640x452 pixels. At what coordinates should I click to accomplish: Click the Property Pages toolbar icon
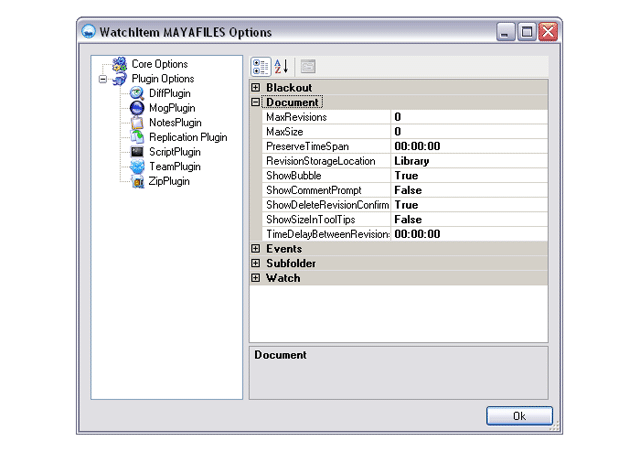click(308, 67)
